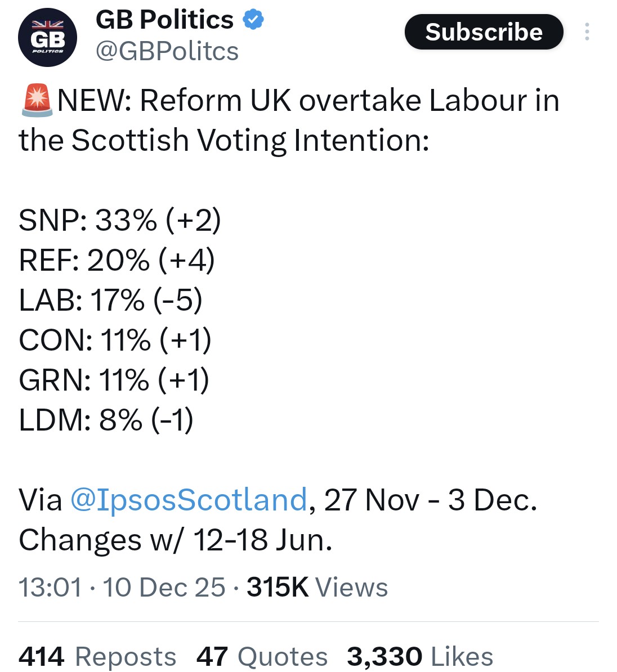Open the GB Politics profile avatar
The width and height of the screenshot is (617, 672).
(48, 38)
